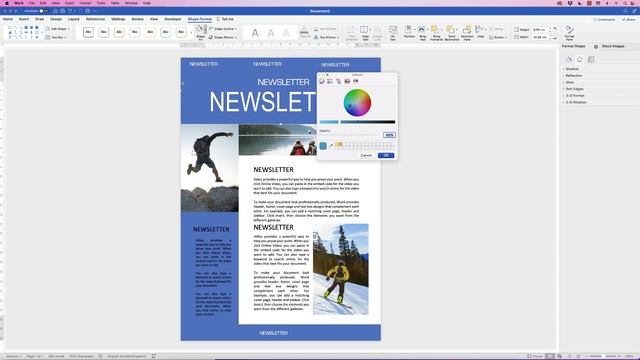
Task: Click the Text Box ribbon button
Action: tap(56, 37)
